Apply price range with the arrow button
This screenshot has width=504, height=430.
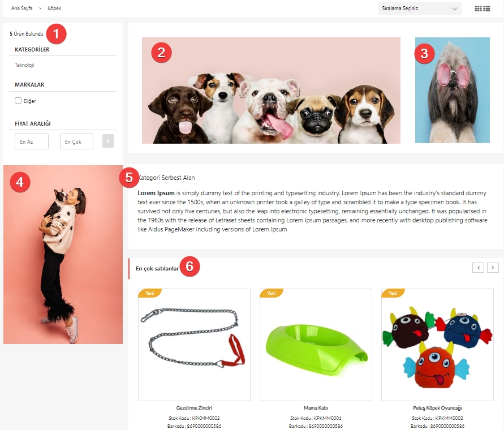(x=108, y=141)
